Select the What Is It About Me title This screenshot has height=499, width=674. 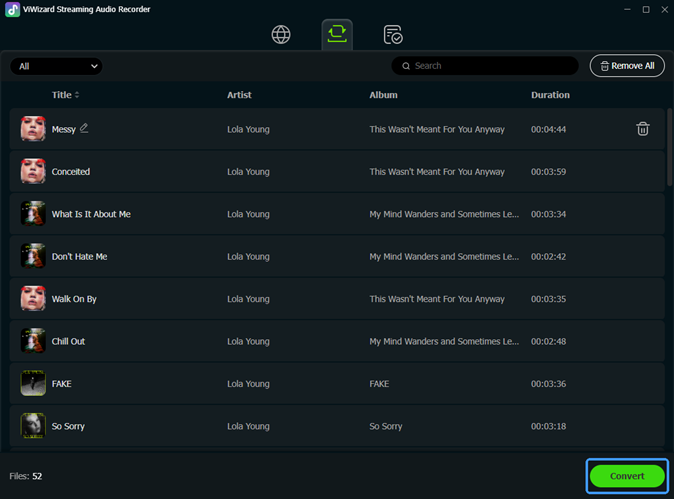coord(91,214)
